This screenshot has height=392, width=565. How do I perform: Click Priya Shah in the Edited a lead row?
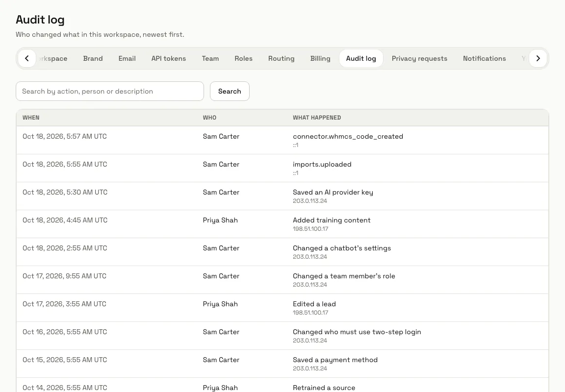pyautogui.click(x=220, y=304)
